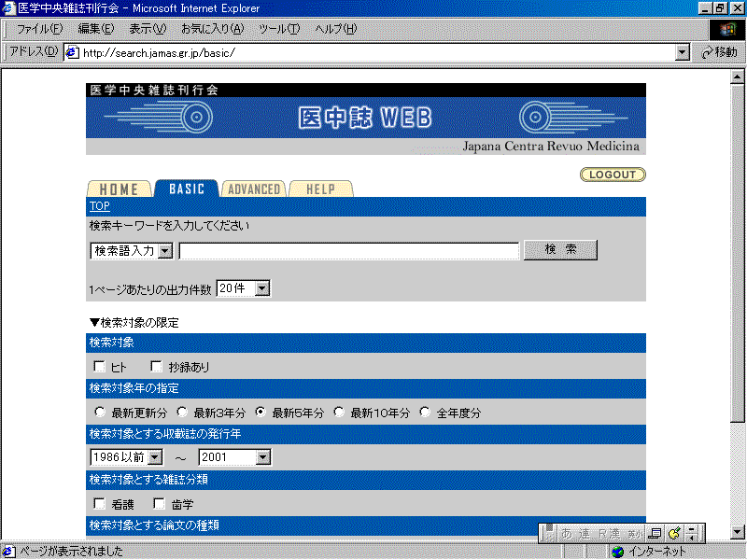Click the 検索対象年の指定 header text
747x560 pixels.
[x=134, y=388]
